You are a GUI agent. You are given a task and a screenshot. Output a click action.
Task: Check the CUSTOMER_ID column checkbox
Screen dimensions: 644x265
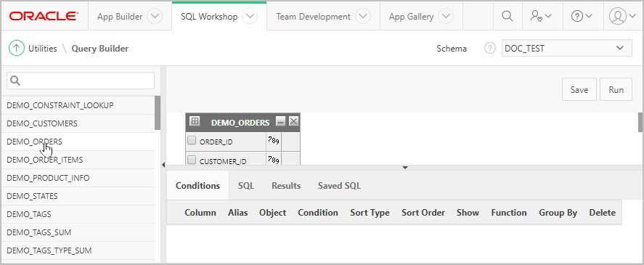tap(192, 160)
